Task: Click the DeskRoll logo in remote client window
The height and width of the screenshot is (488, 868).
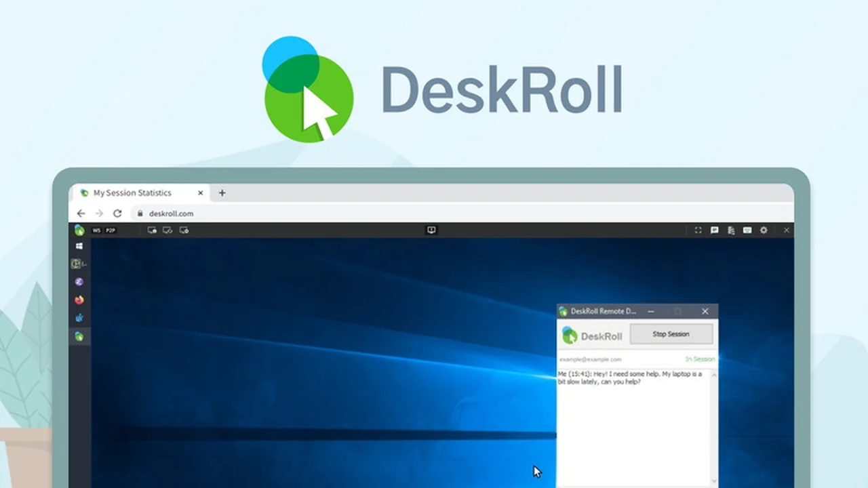Action: click(x=592, y=335)
